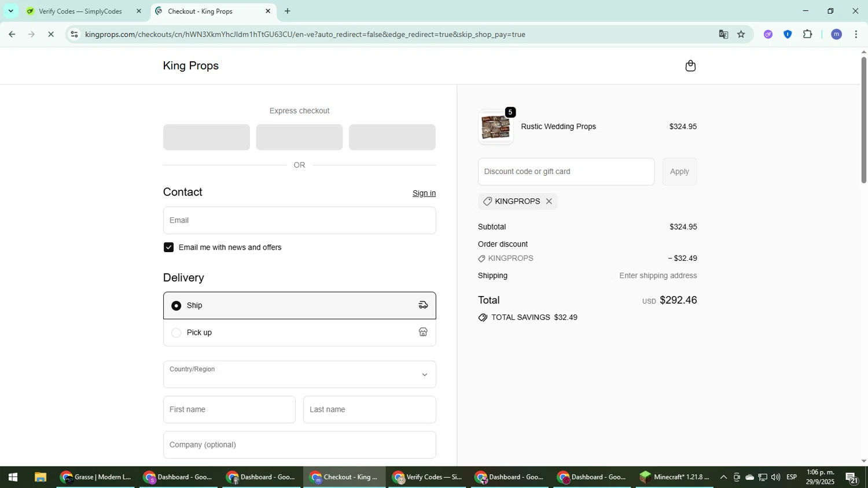Open the Chrome three-dot menu

856,35
